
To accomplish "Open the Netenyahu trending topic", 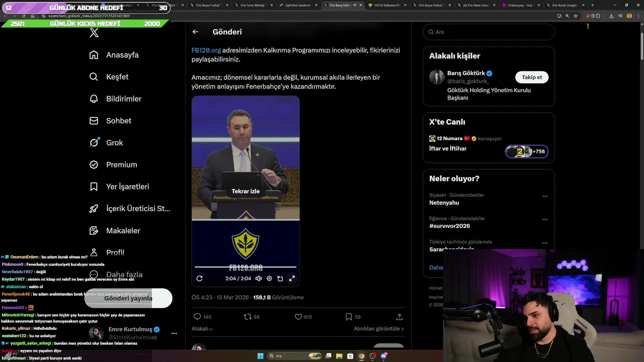I will click(444, 203).
